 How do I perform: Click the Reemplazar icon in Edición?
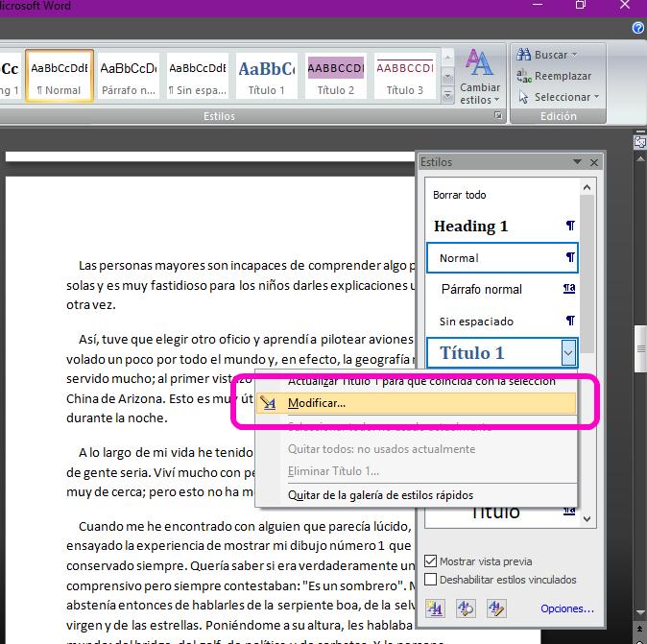(524, 76)
